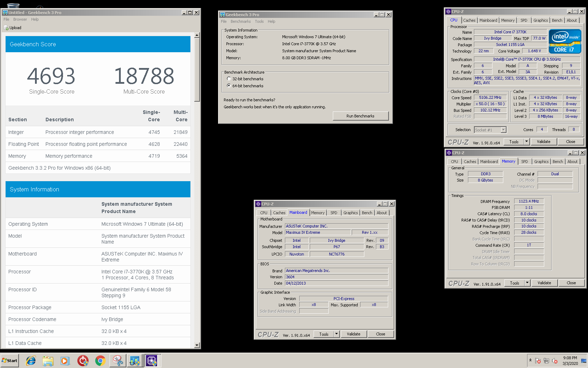The width and height of the screenshot is (588, 368).
Task: Click BIOS Version 3604 field
Action: tap(336, 277)
